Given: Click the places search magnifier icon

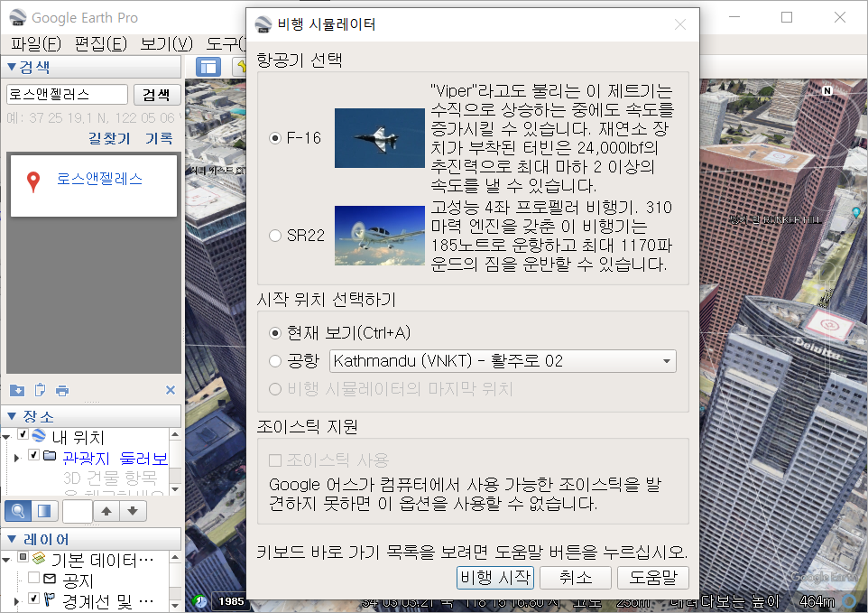Looking at the screenshot, I should [18, 511].
